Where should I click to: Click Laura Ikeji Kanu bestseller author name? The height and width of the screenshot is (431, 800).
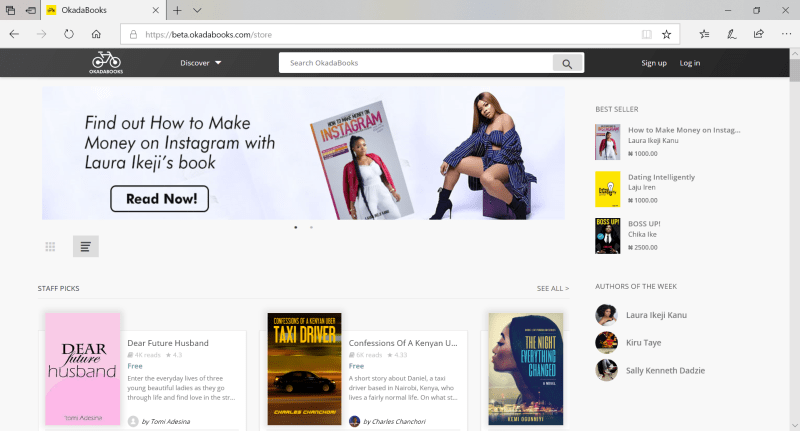[x=653, y=141]
